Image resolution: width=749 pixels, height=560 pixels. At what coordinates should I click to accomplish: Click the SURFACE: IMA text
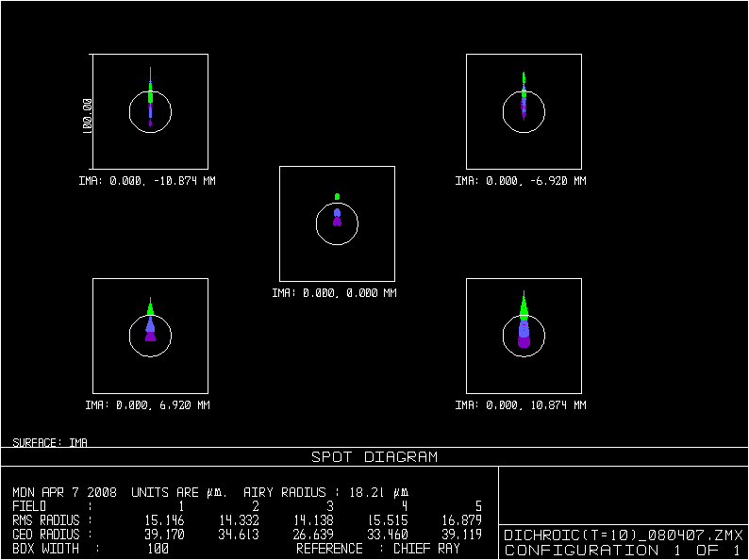(50, 442)
